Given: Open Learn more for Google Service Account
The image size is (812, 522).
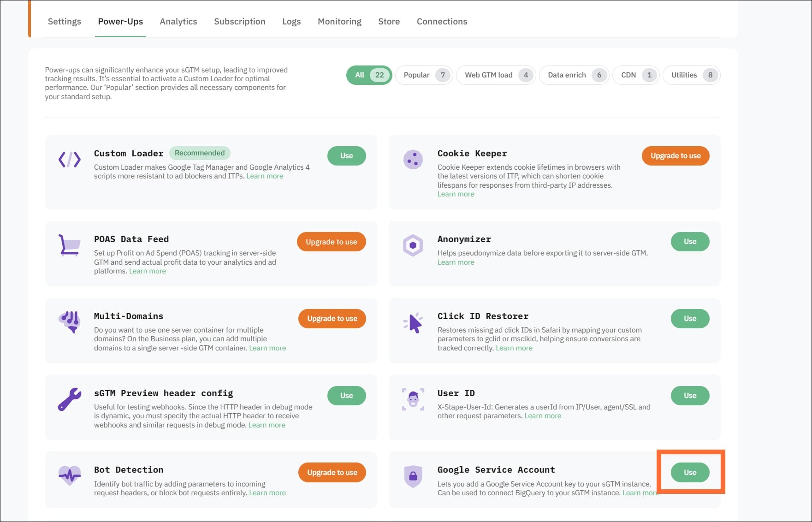Looking at the screenshot, I should tap(640, 493).
